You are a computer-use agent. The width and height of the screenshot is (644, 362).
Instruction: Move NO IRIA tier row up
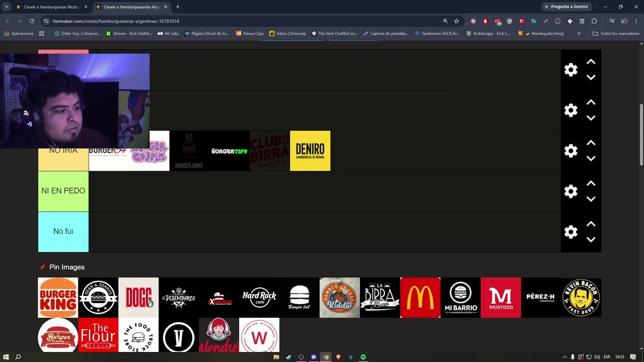coord(591,143)
